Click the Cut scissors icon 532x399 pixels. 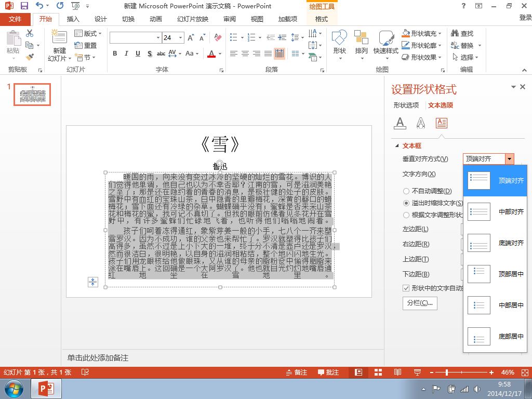tap(30, 33)
